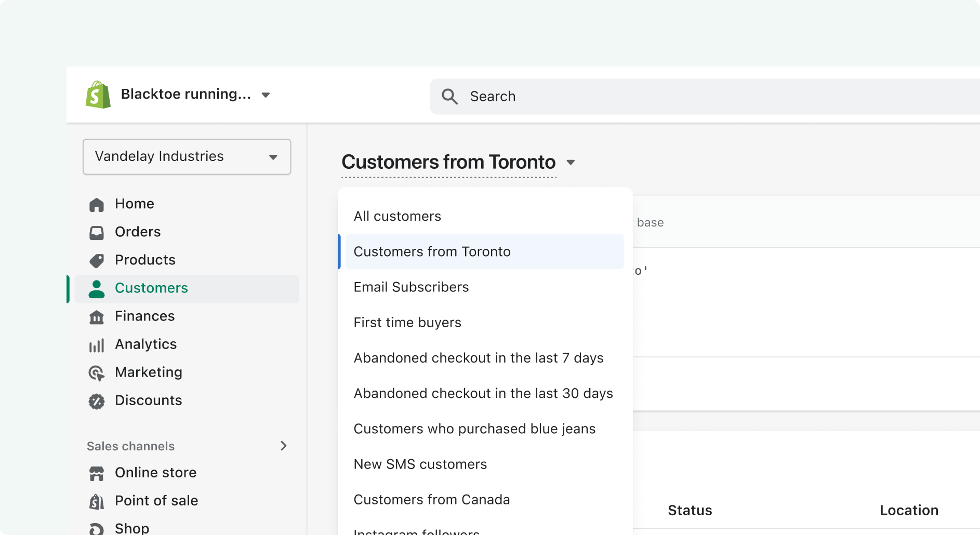The height and width of the screenshot is (535, 980).
Task: Click the Finances bank icon
Action: [97, 317]
